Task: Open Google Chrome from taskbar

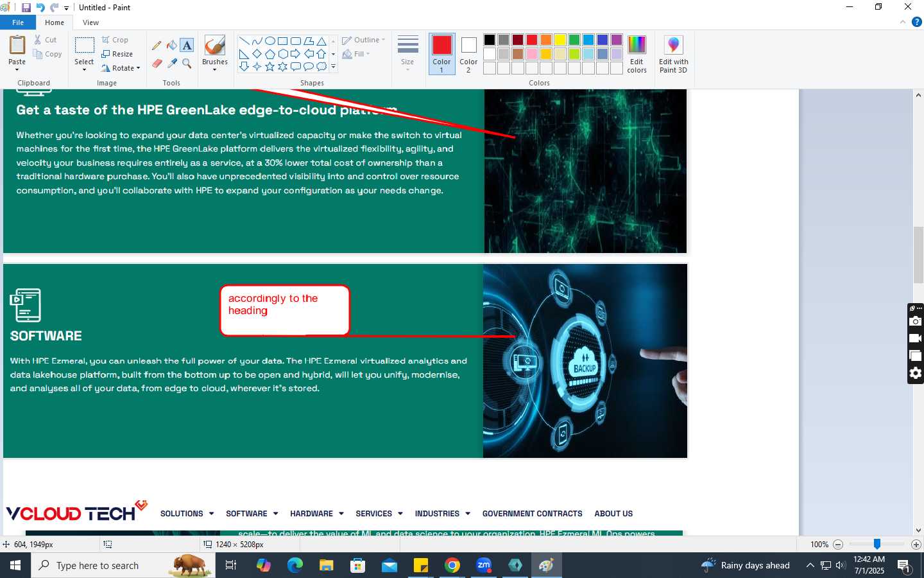Action: point(452,565)
